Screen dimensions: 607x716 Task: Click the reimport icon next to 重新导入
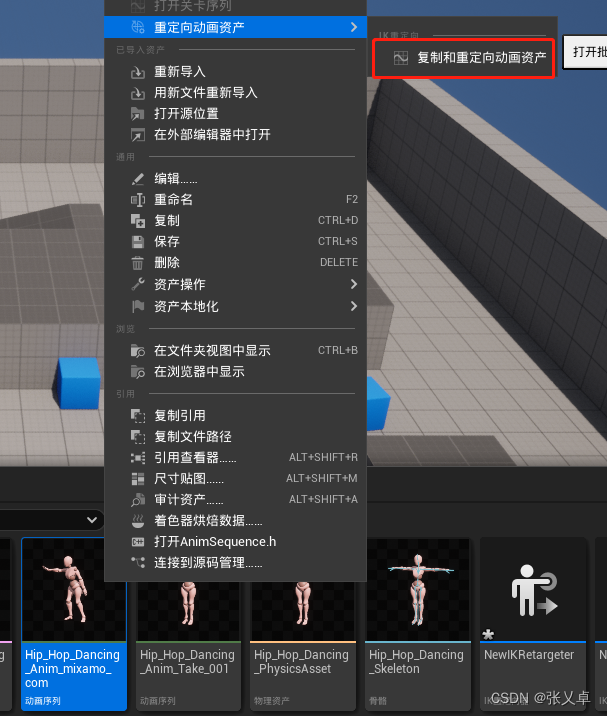[x=138, y=72]
